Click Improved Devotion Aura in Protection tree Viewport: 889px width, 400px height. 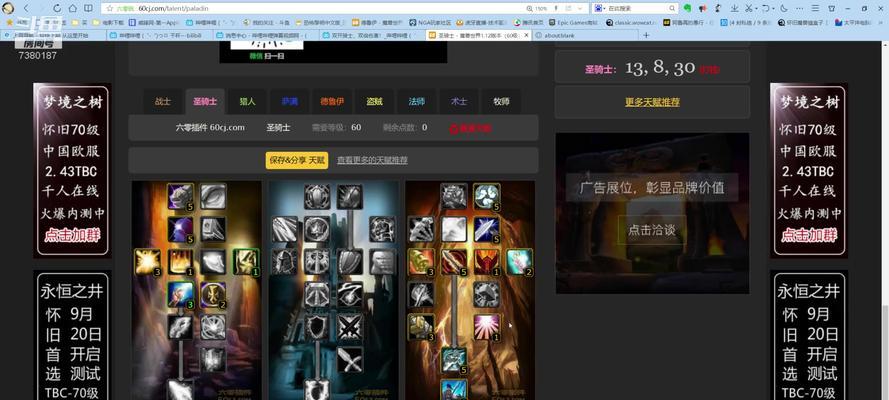pyautogui.click(x=317, y=197)
